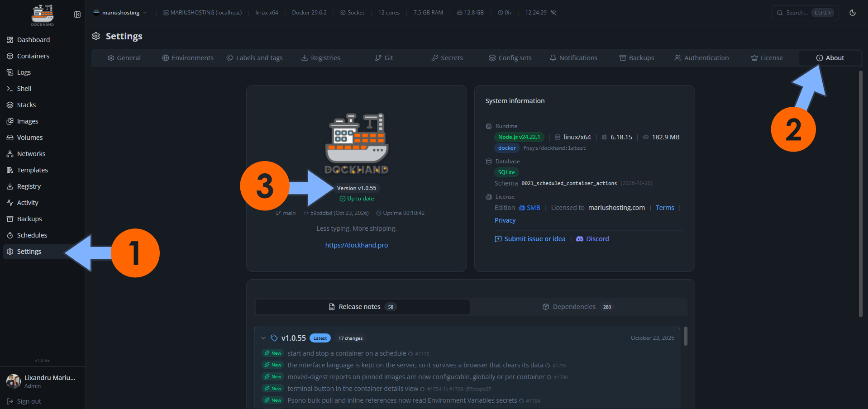The image size is (868, 409).
Task: Open Schedules in the sidebar
Action: (43, 235)
